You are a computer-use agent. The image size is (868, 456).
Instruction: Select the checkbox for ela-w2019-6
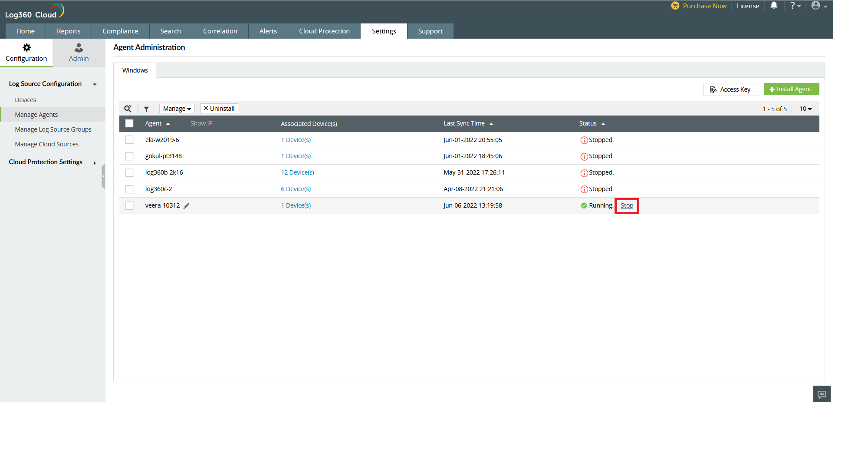click(129, 140)
